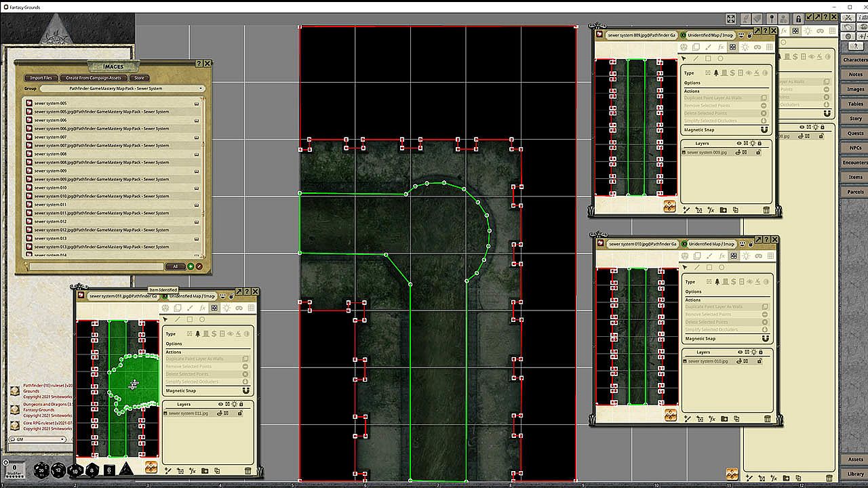
Task: Select the lighting bulb tool in sewer system 009
Action: pyautogui.click(x=745, y=47)
